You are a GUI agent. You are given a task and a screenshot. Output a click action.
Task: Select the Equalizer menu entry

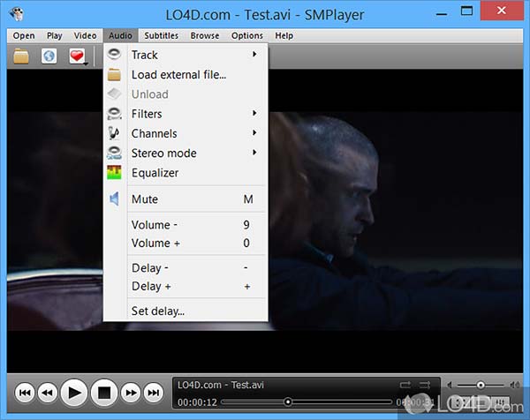coord(185,173)
